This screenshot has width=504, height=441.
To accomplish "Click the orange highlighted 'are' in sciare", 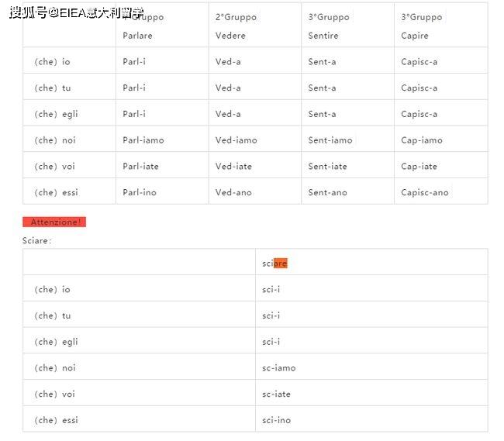I will tap(281, 264).
